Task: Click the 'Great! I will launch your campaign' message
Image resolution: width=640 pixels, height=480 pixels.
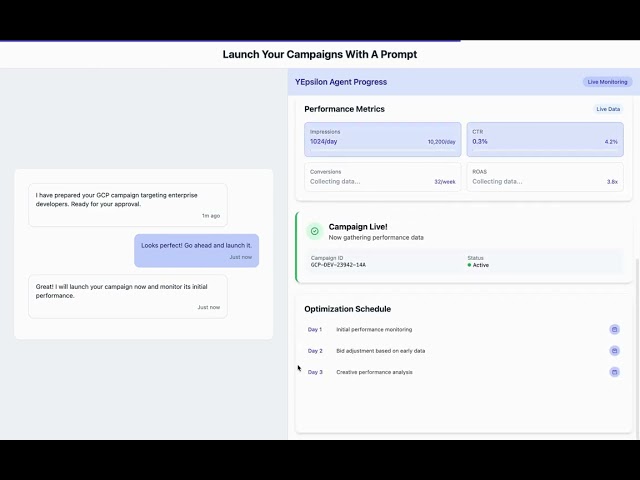Action: click(x=128, y=296)
